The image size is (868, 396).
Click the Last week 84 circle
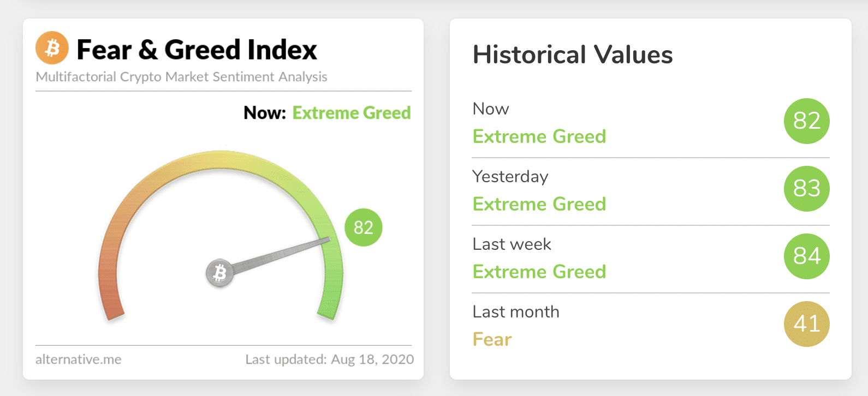[806, 256]
